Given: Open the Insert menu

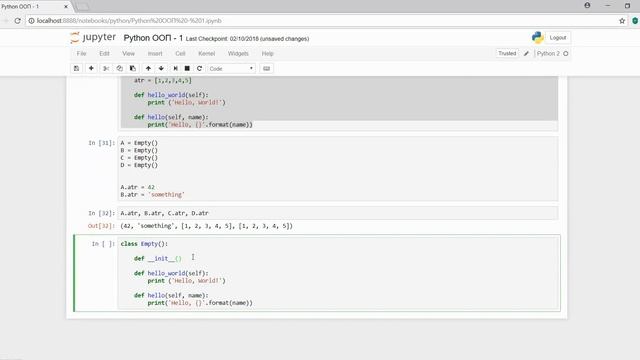Looking at the screenshot, I should tap(155, 53).
